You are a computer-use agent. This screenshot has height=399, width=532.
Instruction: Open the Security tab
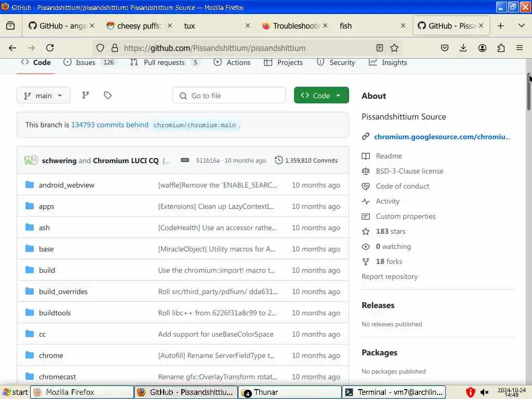[336, 62]
